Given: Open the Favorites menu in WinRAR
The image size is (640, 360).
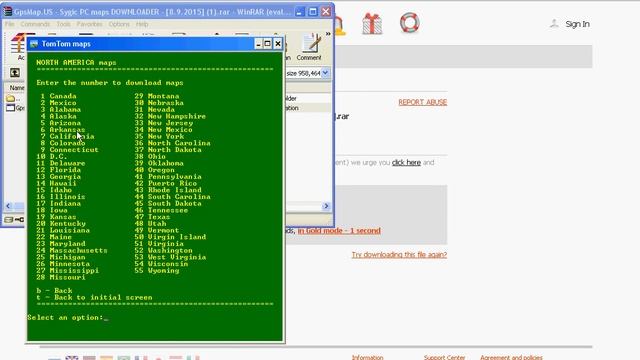Looking at the screenshot, I should pyautogui.click(x=89, y=24).
